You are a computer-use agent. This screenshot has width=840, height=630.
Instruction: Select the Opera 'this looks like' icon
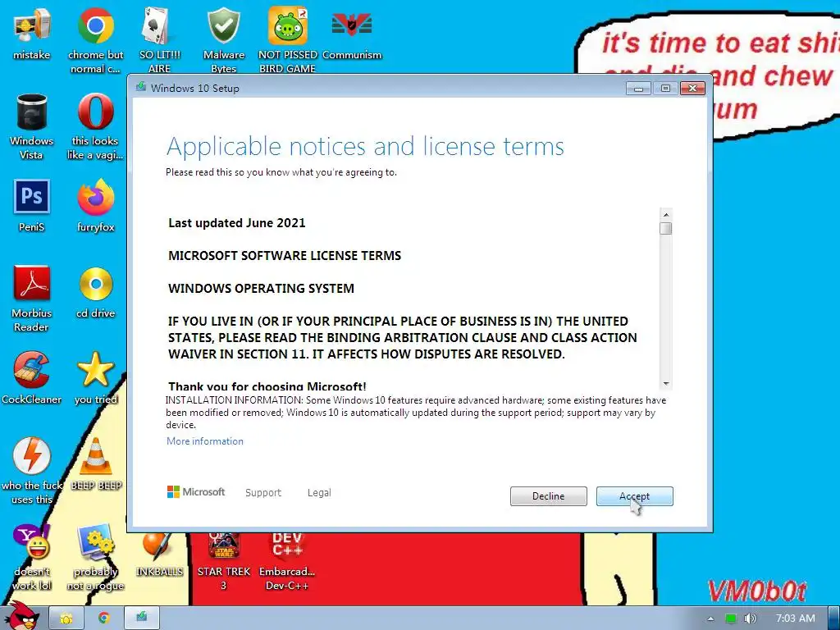(x=95, y=126)
